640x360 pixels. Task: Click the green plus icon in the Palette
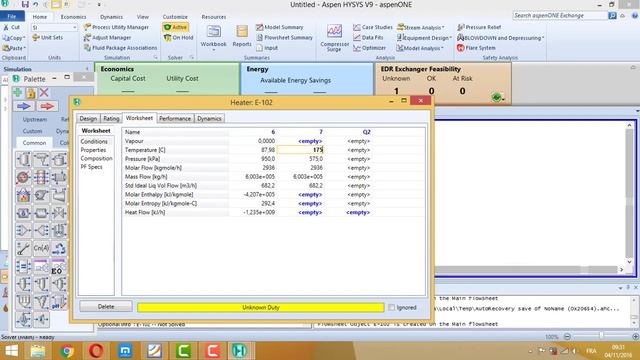click(18, 92)
